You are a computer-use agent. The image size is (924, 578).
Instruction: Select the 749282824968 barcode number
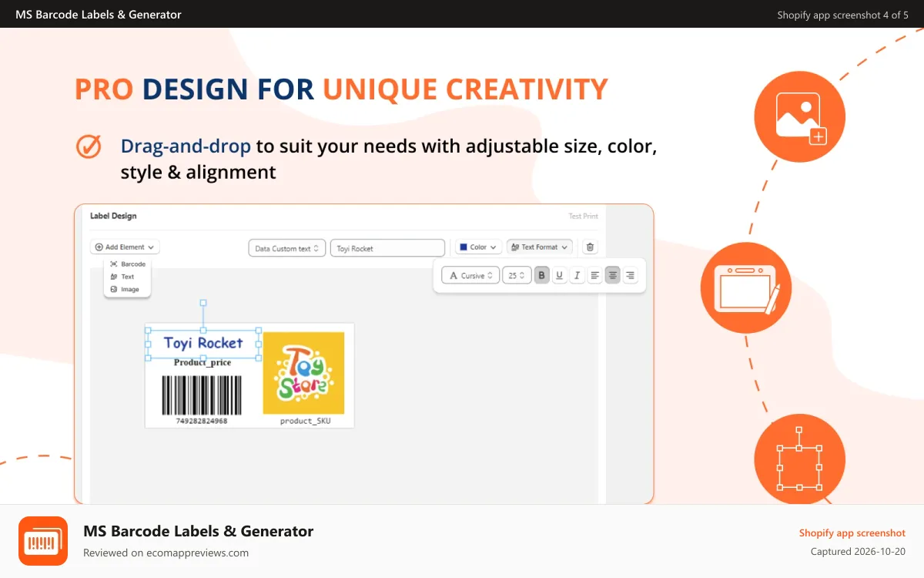point(202,421)
